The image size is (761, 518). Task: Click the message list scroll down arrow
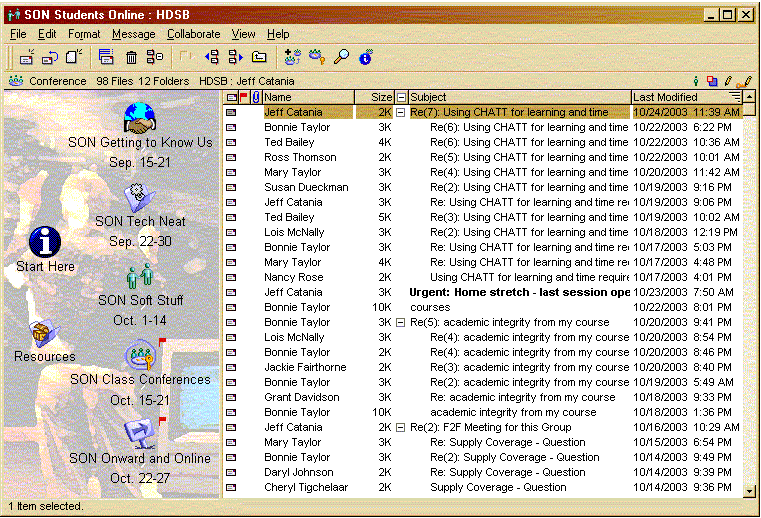[750, 491]
